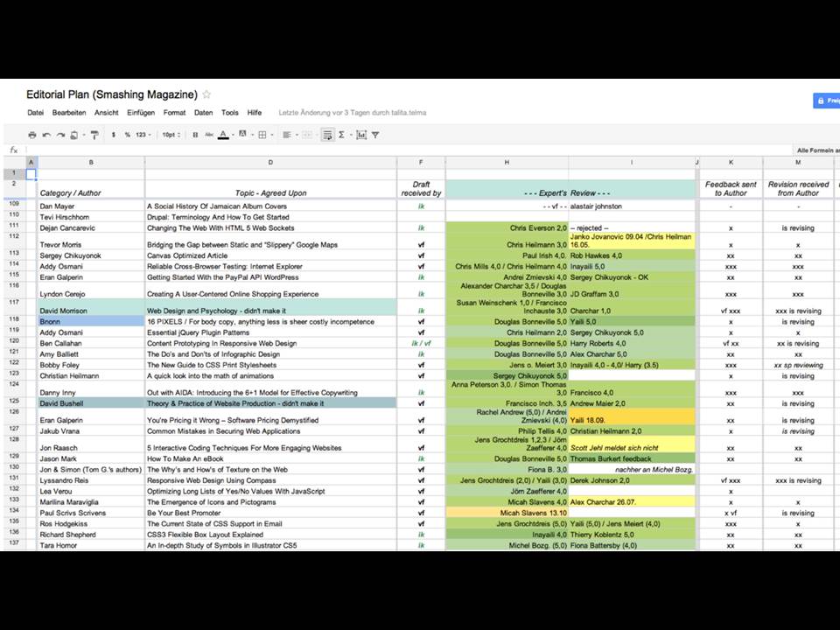This screenshot has height=630, width=840.
Task: Expand the functions dropdown arrow beside Sigma
Action: pos(350,135)
